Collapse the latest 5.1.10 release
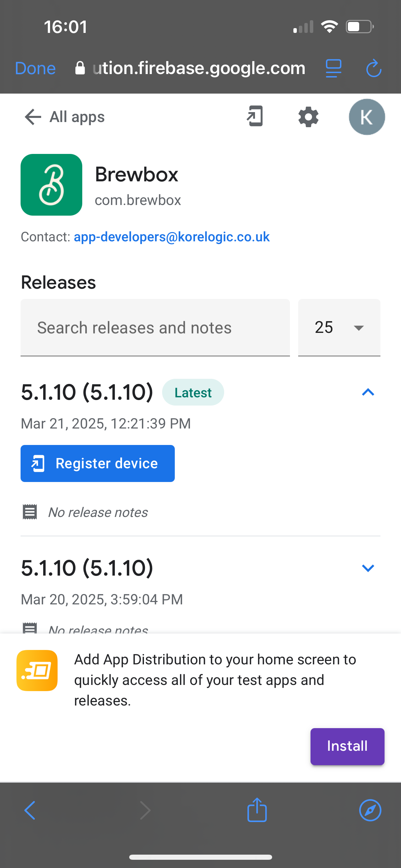The width and height of the screenshot is (401, 868). click(x=368, y=392)
